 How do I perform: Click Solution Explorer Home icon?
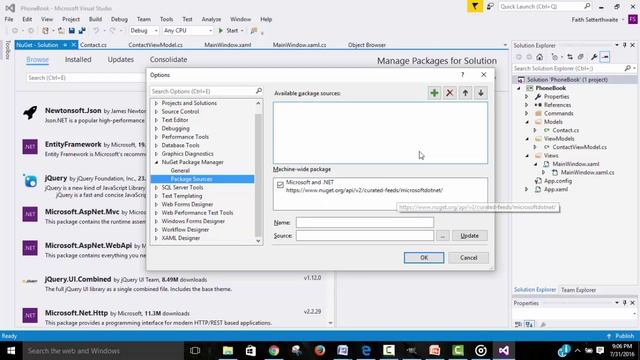540,57
